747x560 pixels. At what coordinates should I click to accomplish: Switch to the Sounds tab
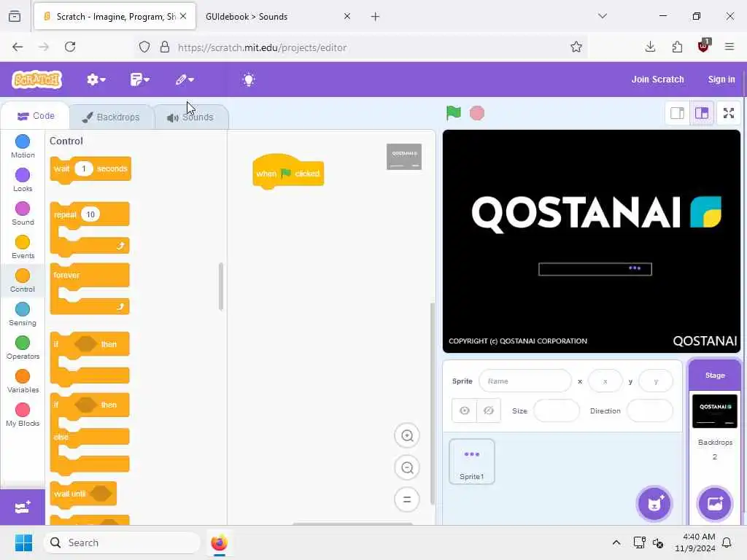(191, 117)
